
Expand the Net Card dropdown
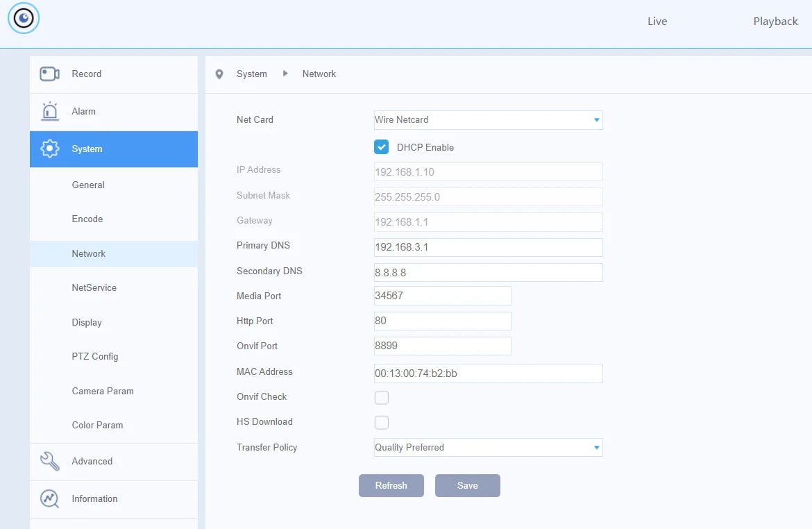coord(489,119)
